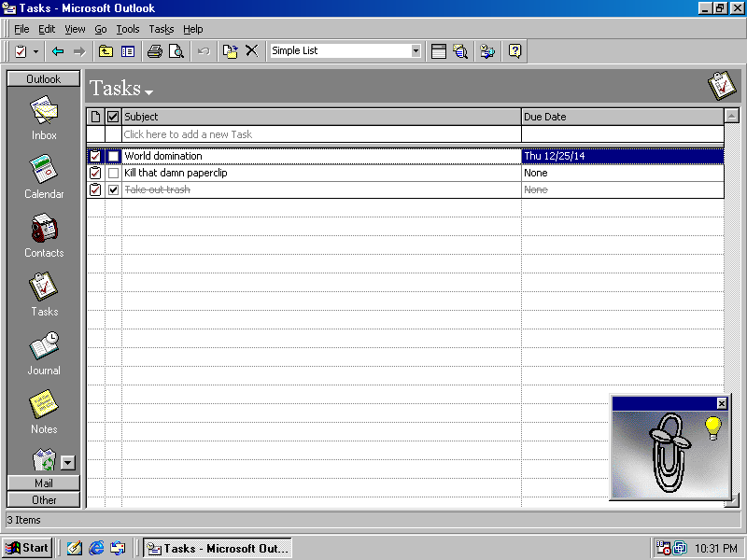The width and height of the screenshot is (747, 560).
Task: Expand the Current View dropdown arrow
Action: click(x=416, y=50)
